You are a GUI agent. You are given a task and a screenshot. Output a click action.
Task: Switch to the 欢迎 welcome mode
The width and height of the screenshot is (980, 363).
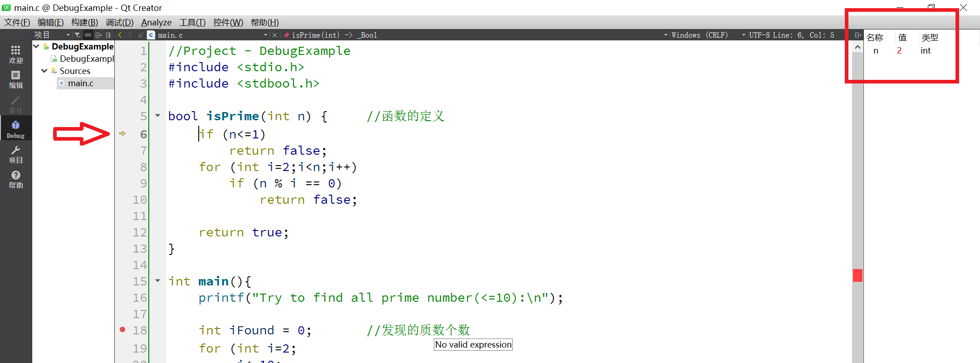[x=15, y=54]
